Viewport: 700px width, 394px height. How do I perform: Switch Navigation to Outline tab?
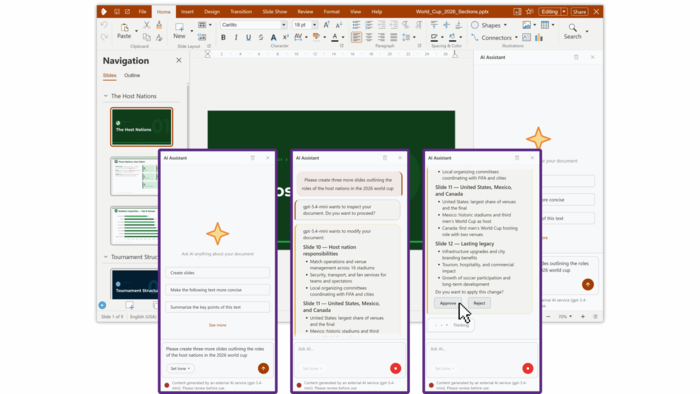(132, 75)
